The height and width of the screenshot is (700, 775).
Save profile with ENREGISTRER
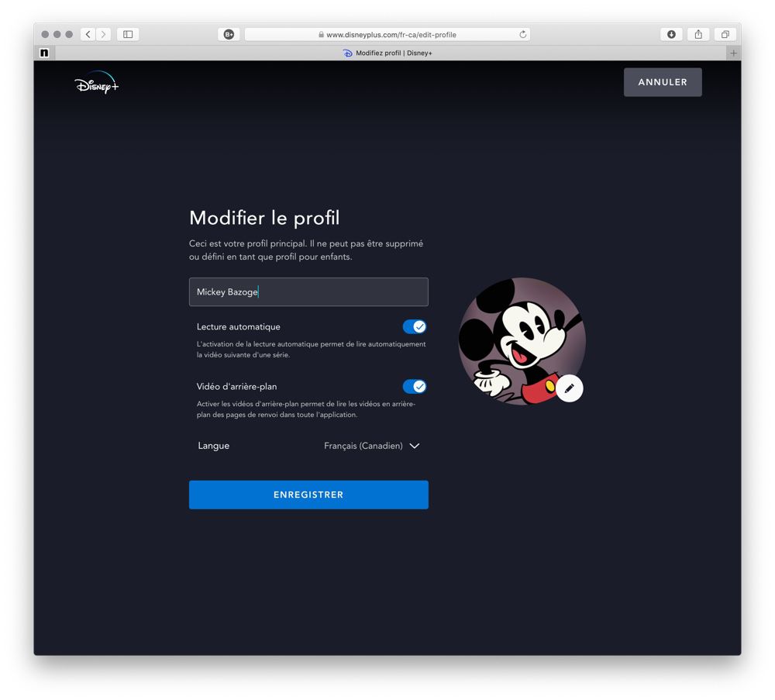(x=308, y=495)
